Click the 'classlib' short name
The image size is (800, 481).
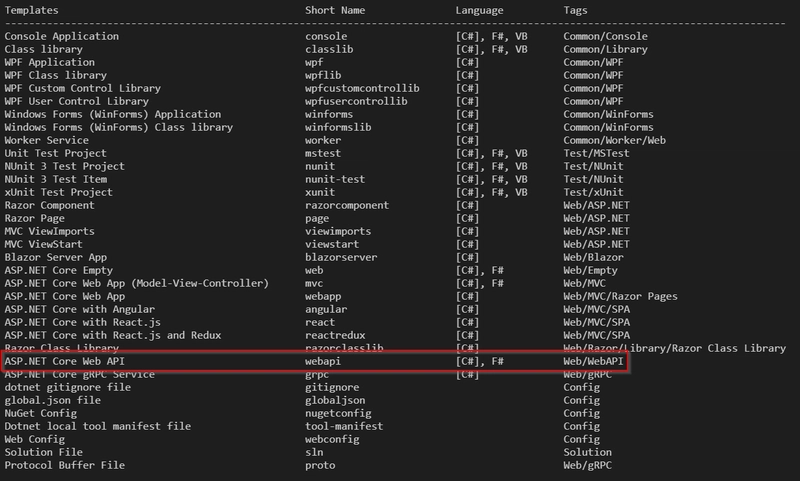click(x=329, y=49)
